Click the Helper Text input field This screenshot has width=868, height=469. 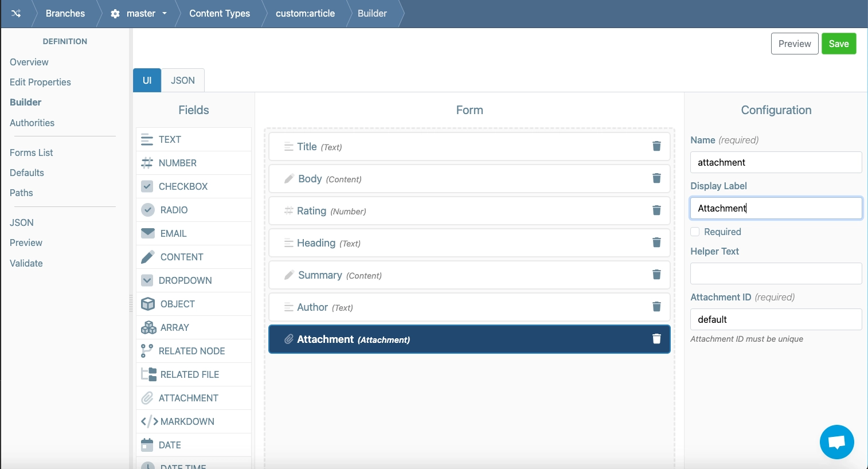[776, 273]
